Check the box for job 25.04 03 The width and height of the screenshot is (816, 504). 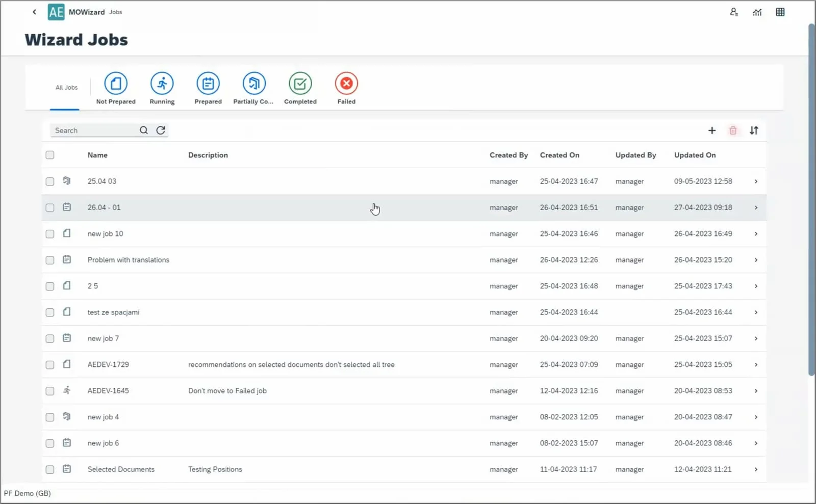tap(50, 181)
